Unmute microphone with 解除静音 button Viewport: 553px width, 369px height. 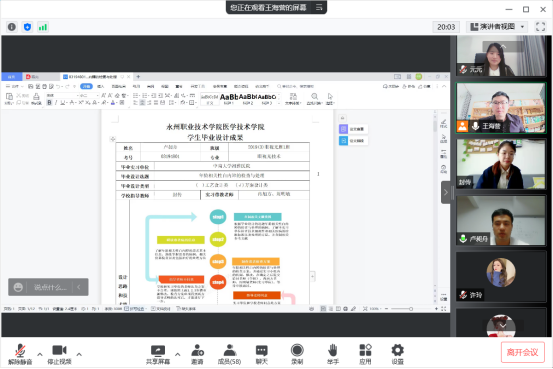coord(20,354)
